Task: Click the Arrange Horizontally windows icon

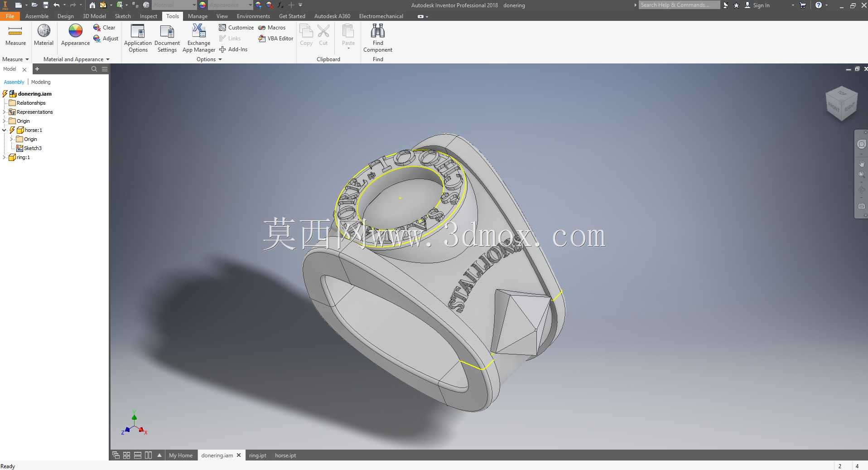Action: pyautogui.click(x=138, y=455)
